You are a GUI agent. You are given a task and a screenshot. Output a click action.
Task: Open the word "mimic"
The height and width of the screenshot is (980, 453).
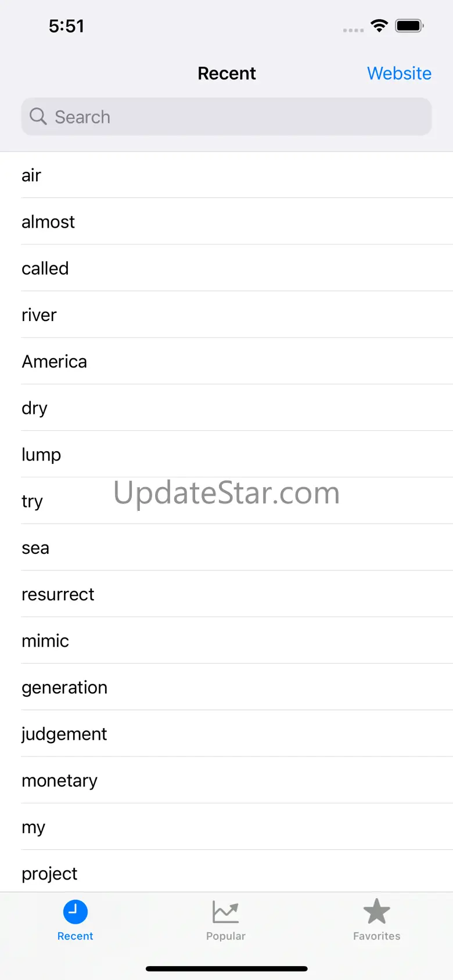pyautogui.click(x=45, y=640)
